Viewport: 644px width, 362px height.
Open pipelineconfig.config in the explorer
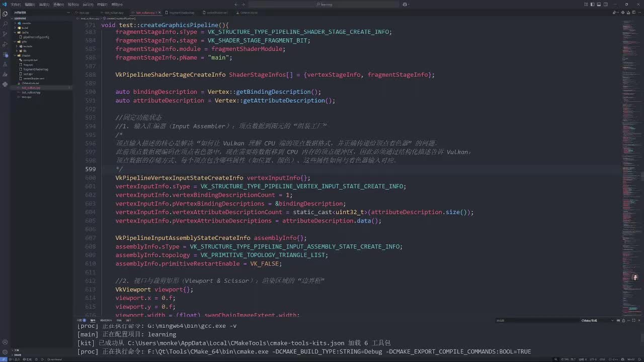41,37
